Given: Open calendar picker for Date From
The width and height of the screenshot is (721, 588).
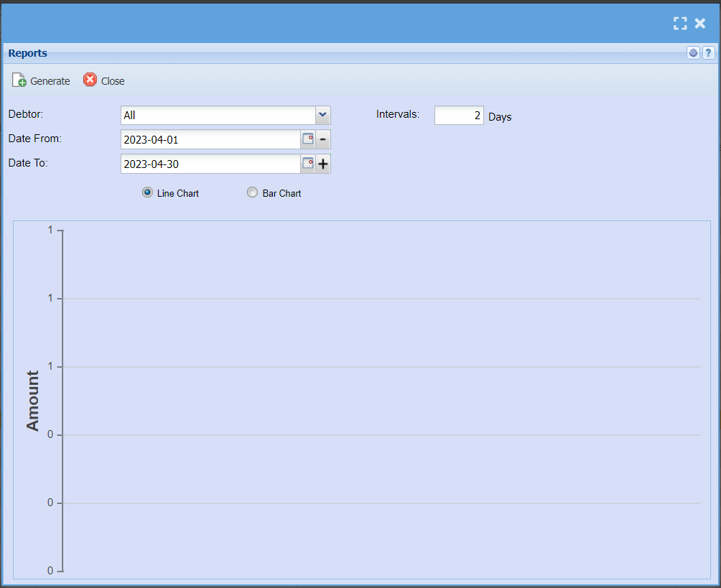Looking at the screenshot, I should point(307,139).
